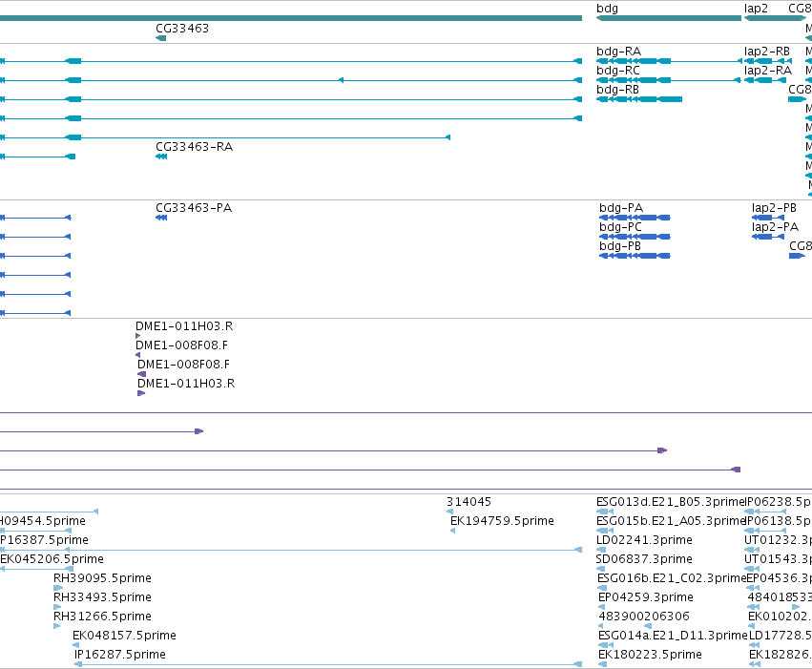Select the bdg-PB coding sequence
The image size is (812, 669).
click(635, 256)
